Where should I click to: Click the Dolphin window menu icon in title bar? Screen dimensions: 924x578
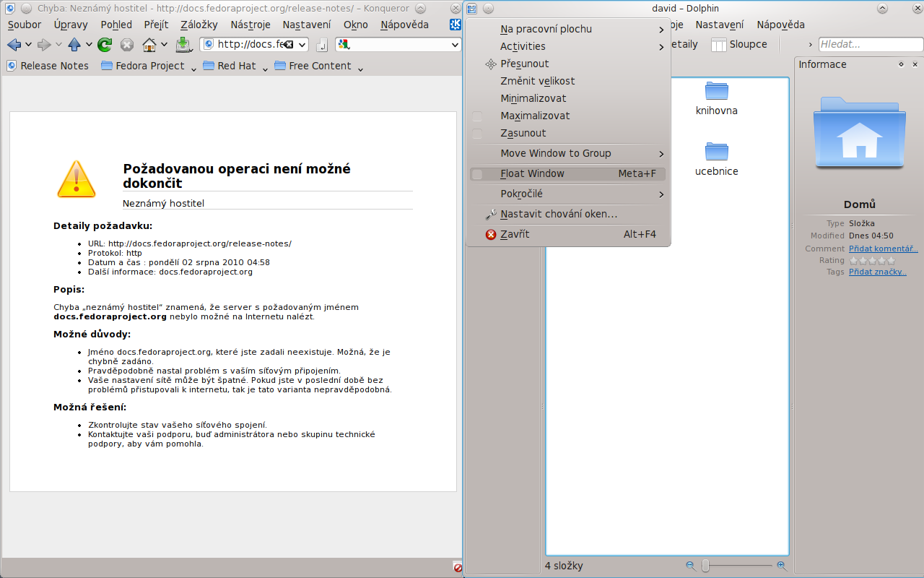[x=471, y=9]
